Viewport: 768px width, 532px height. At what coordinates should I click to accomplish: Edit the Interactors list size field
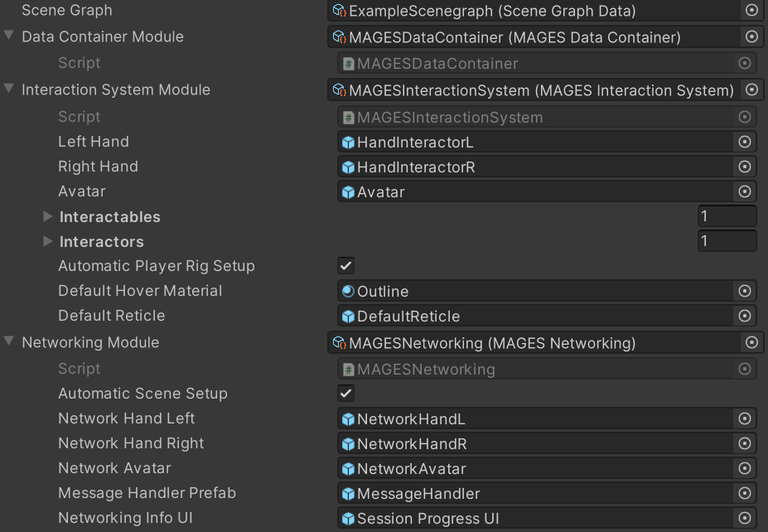(x=727, y=241)
